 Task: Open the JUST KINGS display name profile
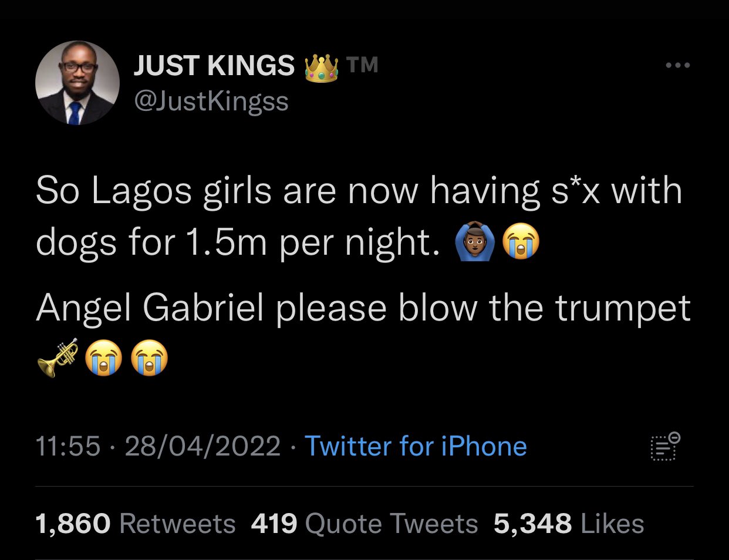pos(214,65)
